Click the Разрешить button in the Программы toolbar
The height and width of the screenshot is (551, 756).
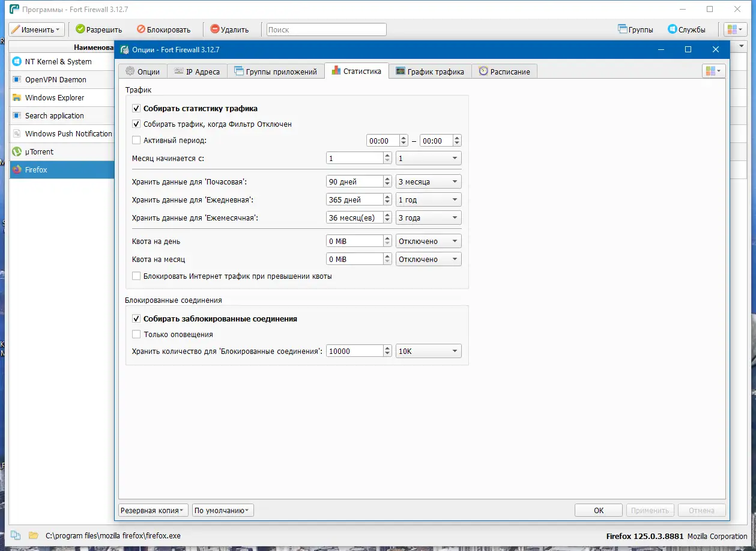click(x=99, y=29)
